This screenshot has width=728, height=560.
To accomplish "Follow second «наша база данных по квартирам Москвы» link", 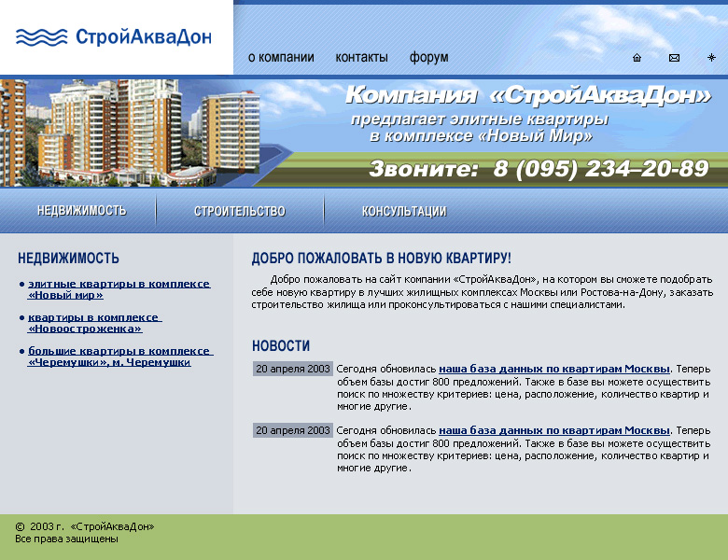I will point(554,430).
